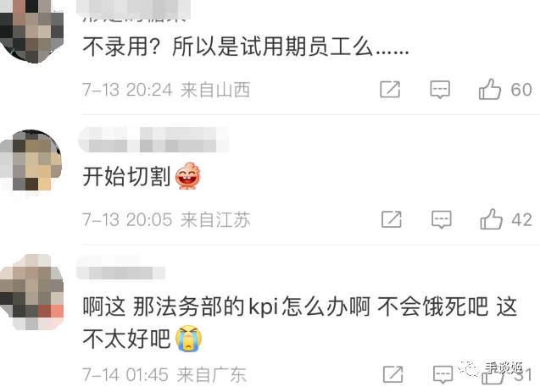Like the 法务部 kpi comment
540x392 pixels.
point(493,376)
